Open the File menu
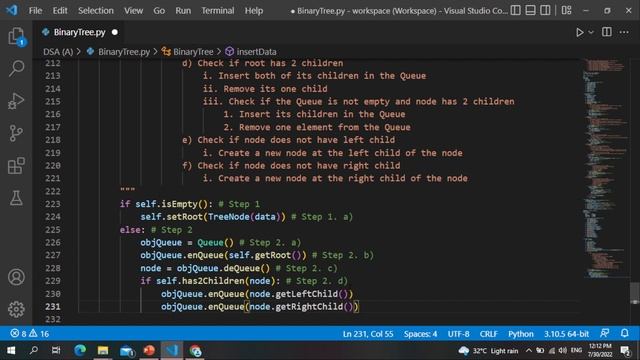The height and width of the screenshot is (360, 640). (36, 11)
